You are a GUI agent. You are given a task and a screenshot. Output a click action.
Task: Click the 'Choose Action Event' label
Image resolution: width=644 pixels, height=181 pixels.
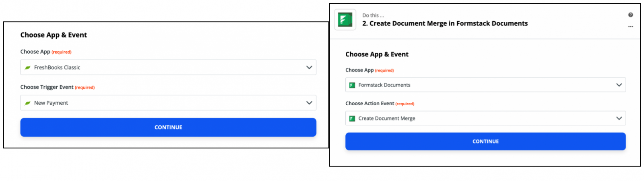(369, 104)
